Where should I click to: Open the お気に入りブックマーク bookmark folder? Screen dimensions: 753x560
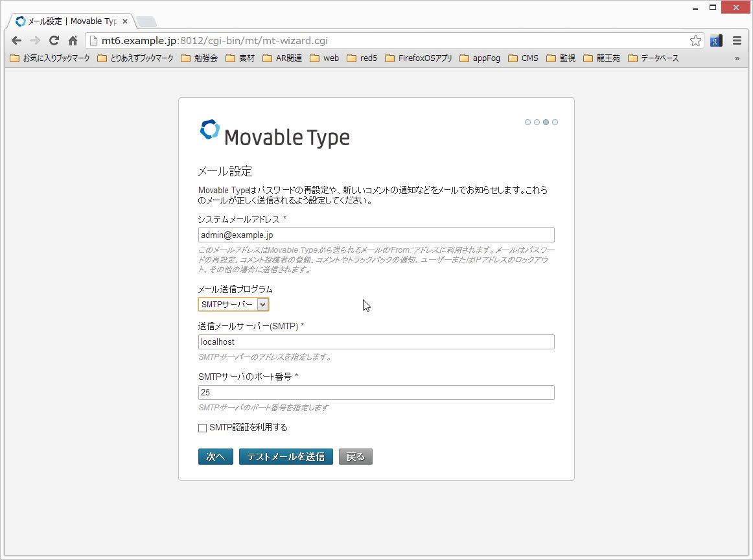coord(50,58)
